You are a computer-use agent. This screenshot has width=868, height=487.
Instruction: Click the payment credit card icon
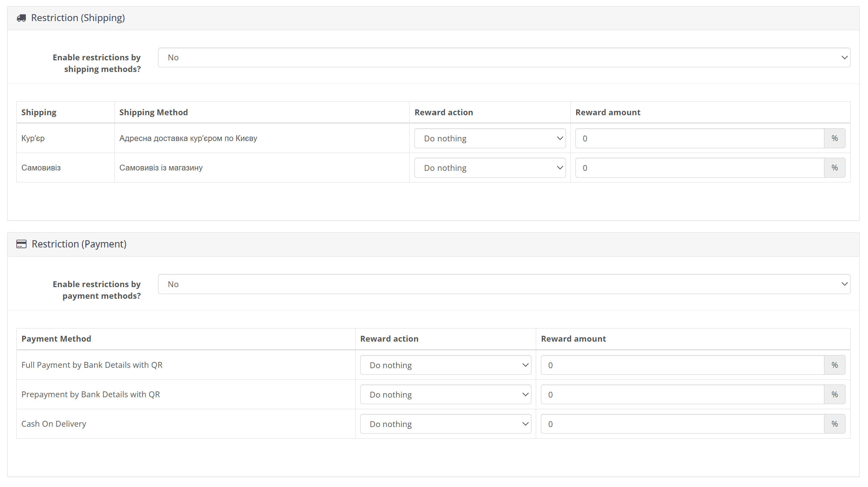point(21,244)
